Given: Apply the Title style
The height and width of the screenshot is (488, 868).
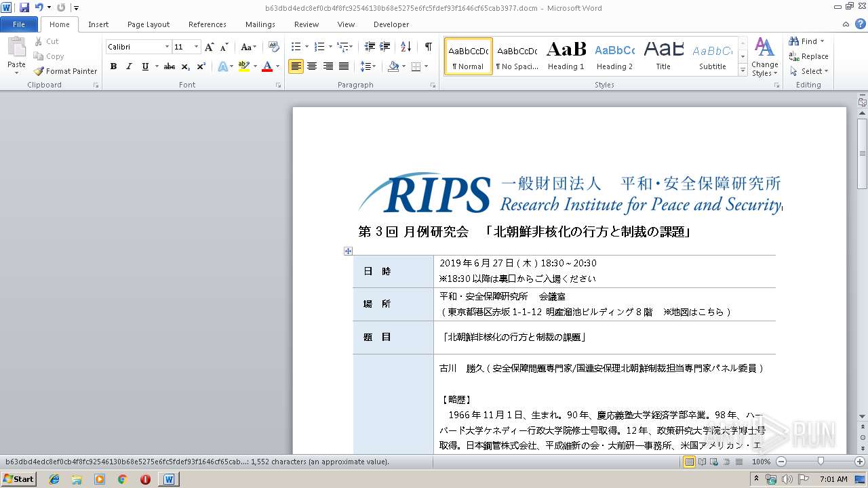Looking at the screenshot, I should 663,56.
